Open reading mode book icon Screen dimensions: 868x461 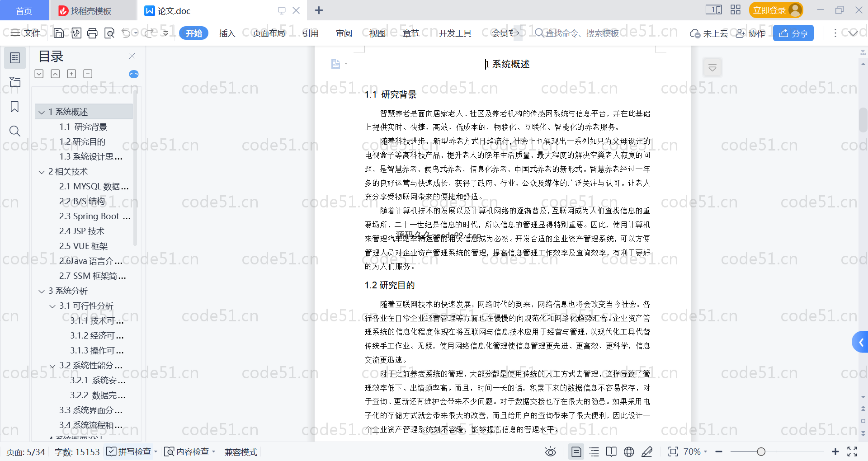pos(611,452)
